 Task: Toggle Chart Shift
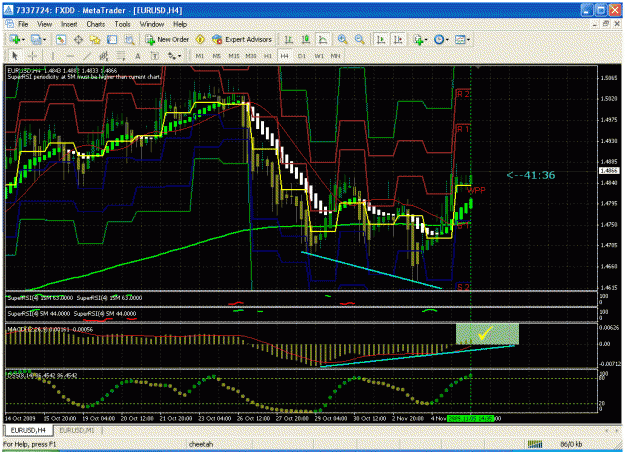click(x=398, y=39)
